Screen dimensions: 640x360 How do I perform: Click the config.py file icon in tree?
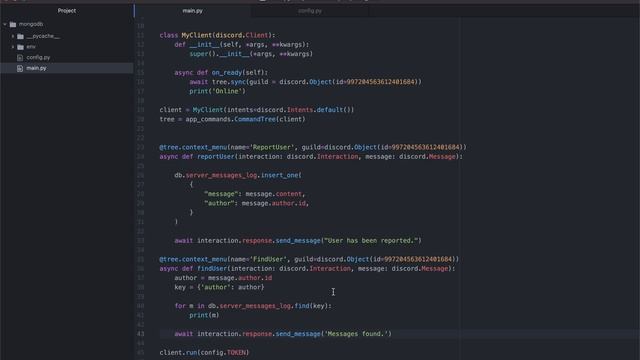[20, 58]
